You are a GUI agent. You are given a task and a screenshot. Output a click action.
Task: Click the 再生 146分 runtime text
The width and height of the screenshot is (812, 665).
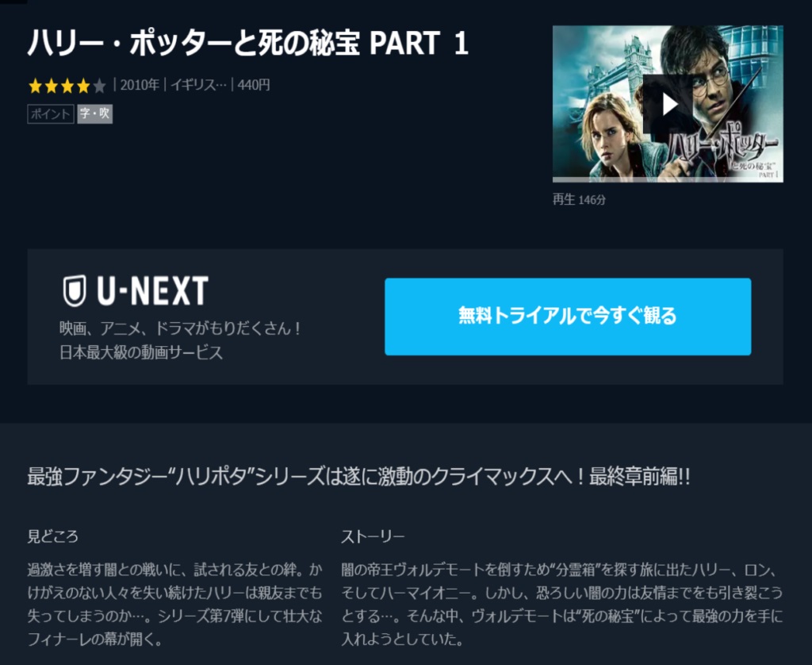click(579, 199)
